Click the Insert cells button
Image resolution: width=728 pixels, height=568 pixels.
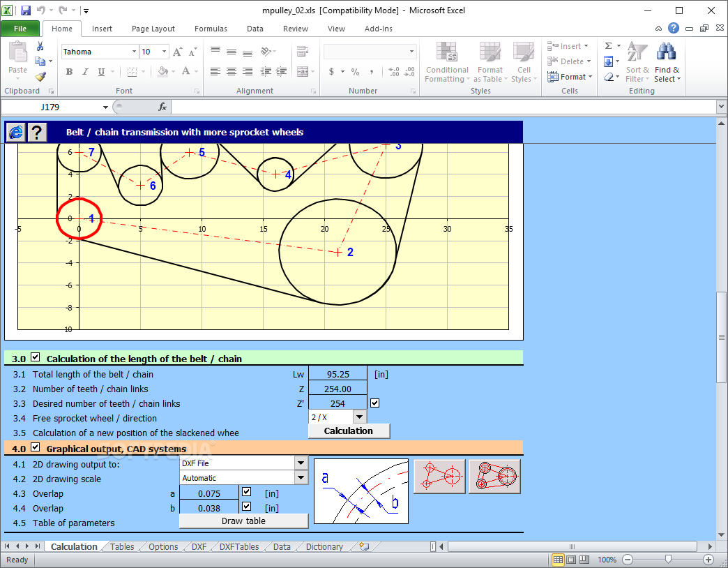(568, 46)
